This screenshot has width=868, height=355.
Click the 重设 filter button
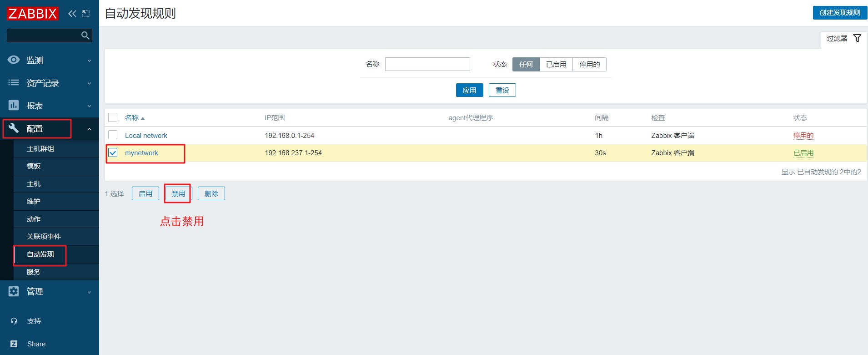pyautogui.click(x=502, y=90)
